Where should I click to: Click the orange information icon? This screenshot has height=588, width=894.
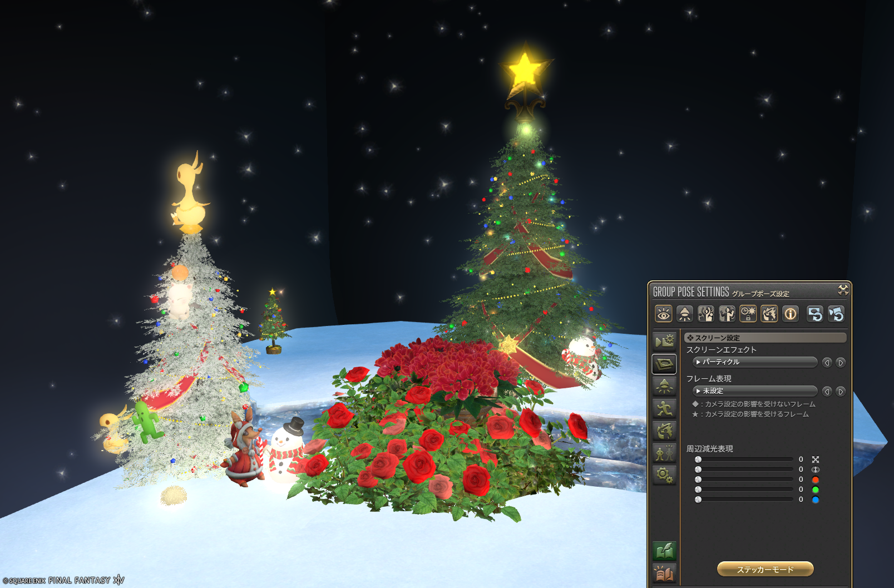coord(790,314)
